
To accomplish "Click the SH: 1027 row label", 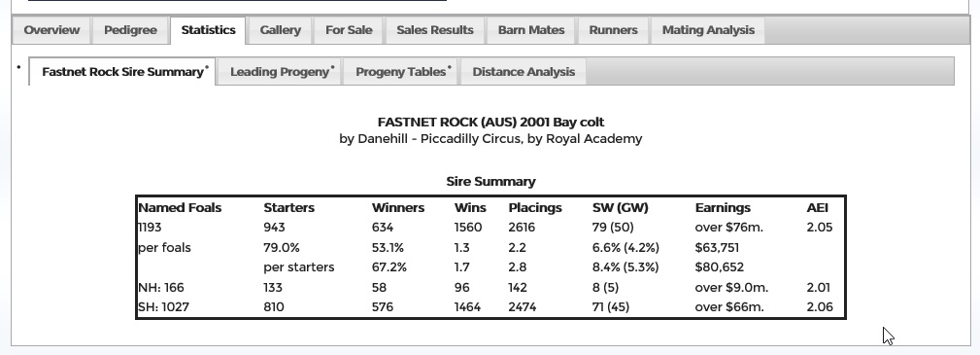I will (x=163, y=306).
